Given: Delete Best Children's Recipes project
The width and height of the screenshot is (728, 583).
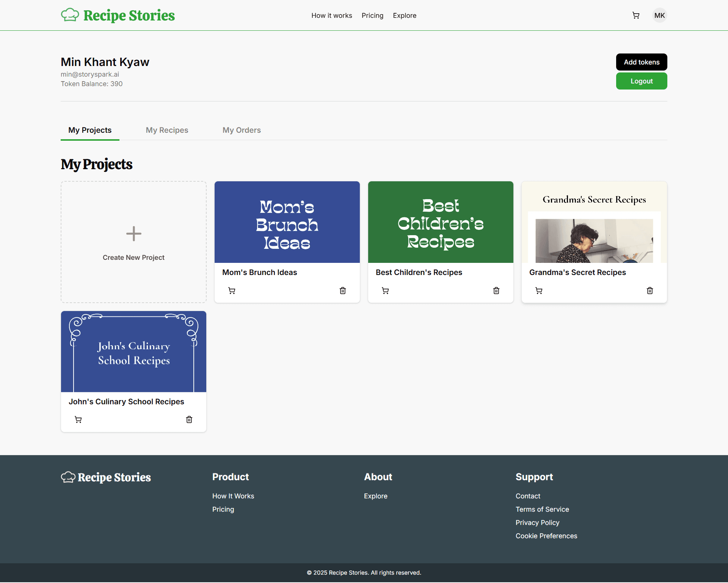Looking at the screenshot, I should click(496, 291).
